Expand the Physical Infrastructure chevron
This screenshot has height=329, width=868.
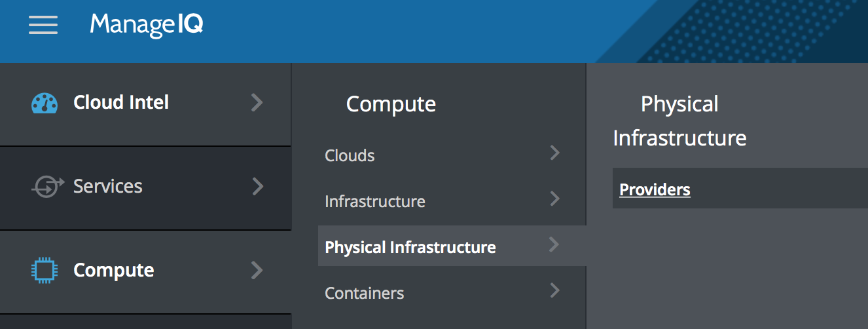click(554, 244)
